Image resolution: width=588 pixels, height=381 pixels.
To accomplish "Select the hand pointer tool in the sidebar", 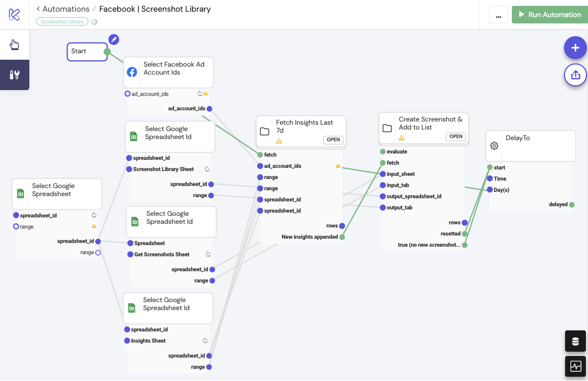I will click(14, 45).
